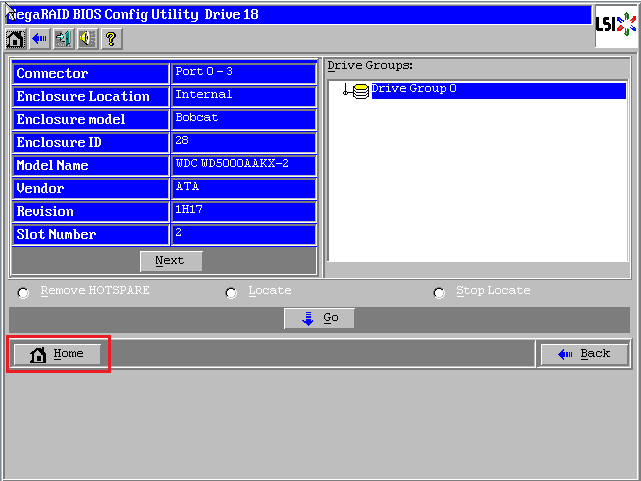The height and width of the screenshot is (481, 641).
Task: Click the LSI logo in top corner
Action: tap(613, 21)
